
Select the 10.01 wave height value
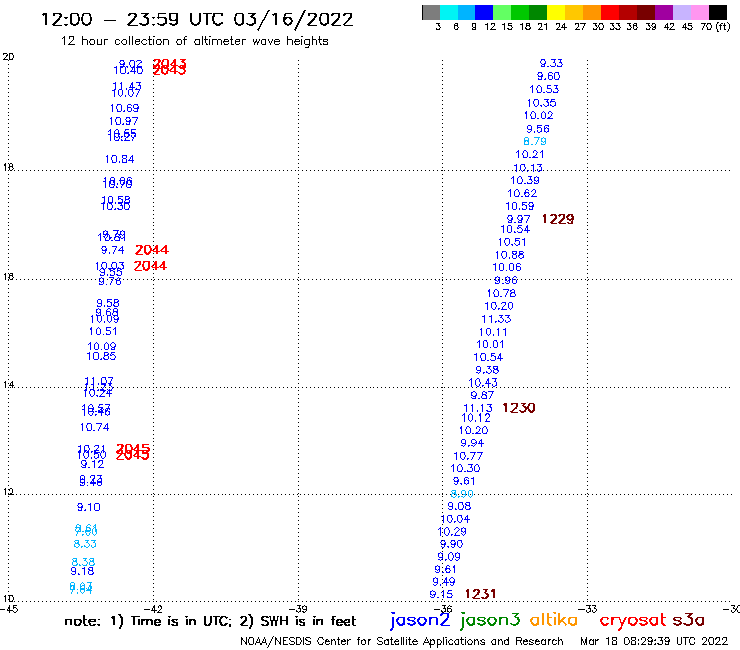(x=490, y=345)
